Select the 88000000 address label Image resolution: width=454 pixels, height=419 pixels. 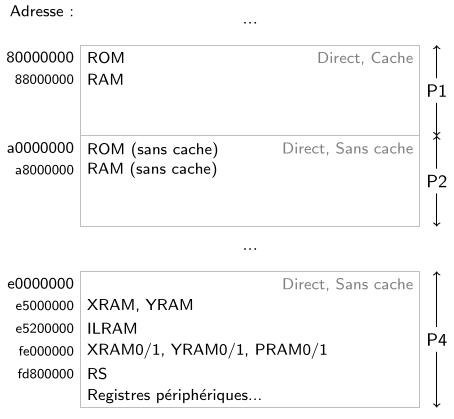(x=44, y=80)
